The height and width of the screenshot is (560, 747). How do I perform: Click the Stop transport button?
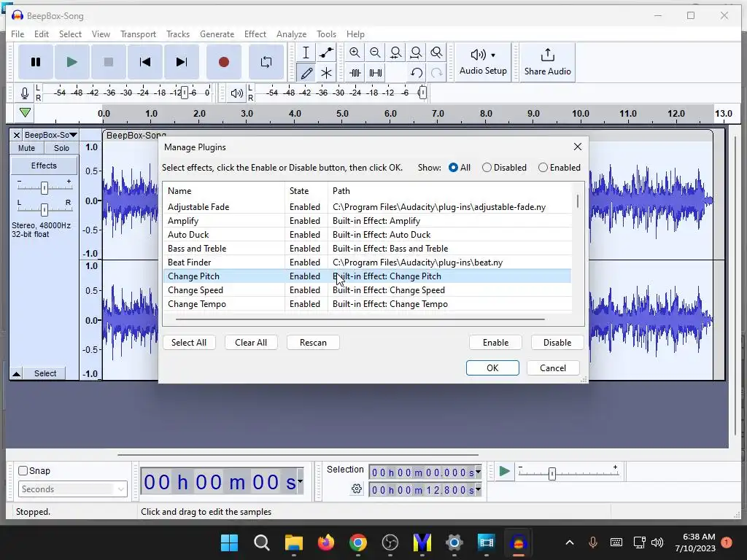pyautogui.click(x=109, y=62)
